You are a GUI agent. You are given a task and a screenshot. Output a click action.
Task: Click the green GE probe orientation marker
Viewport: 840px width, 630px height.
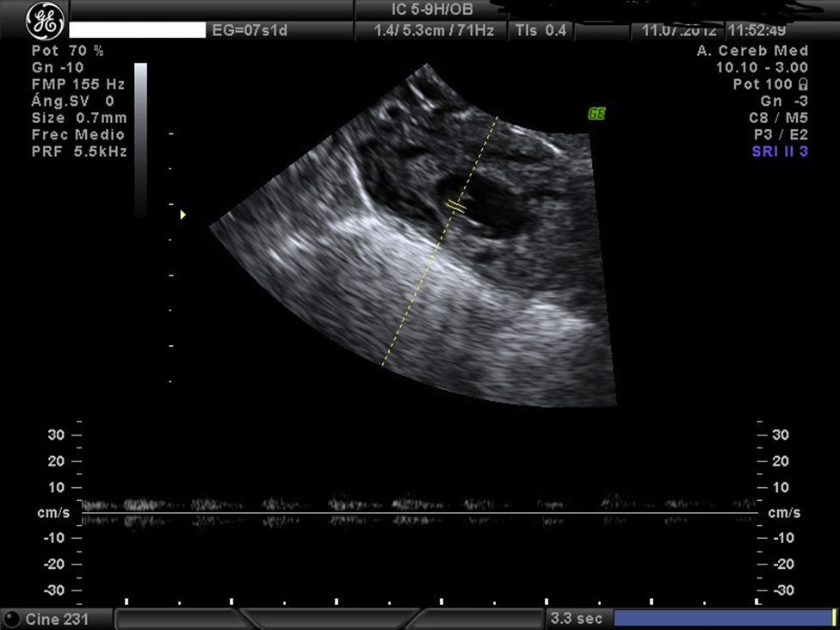pos(596,114)
